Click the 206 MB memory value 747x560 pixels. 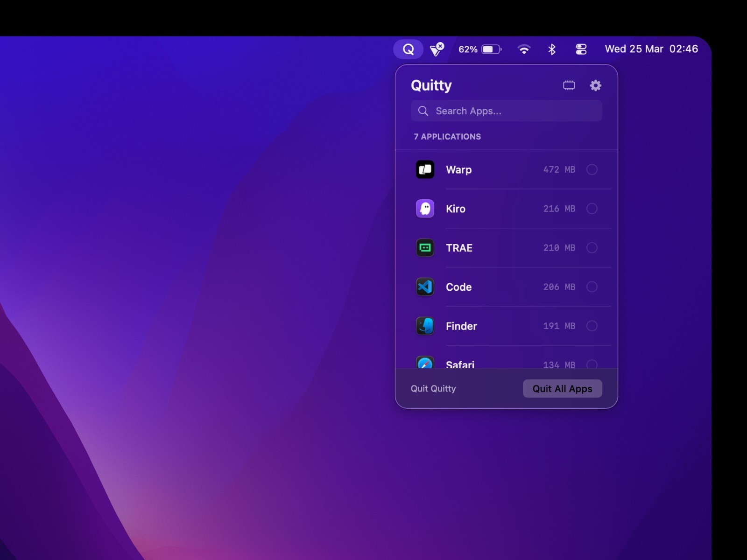tap(559, 287)
